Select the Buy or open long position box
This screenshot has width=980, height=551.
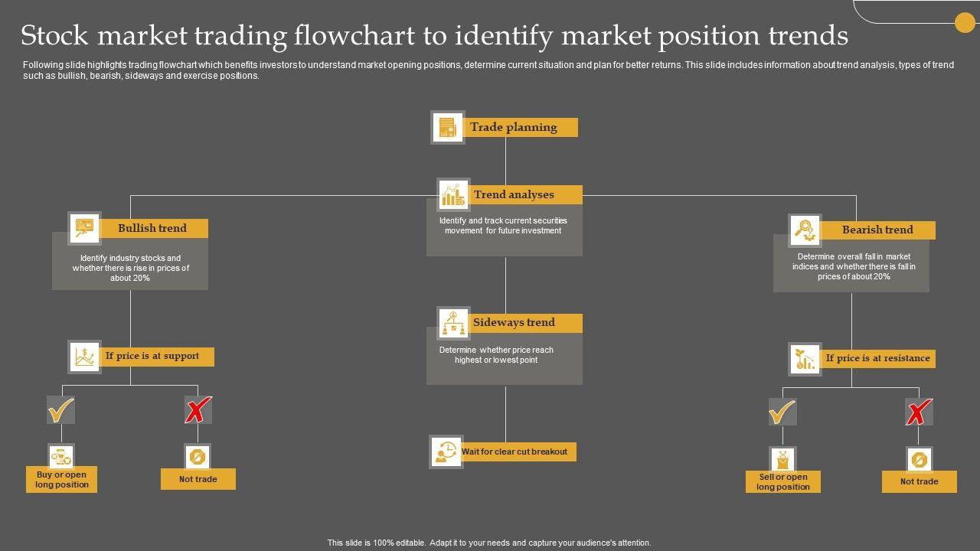point(62,480)
